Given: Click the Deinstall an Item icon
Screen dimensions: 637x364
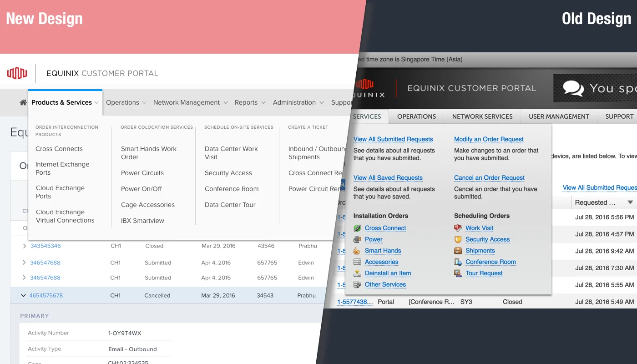Looking at the screenshot, I should [x=357, y=273].
